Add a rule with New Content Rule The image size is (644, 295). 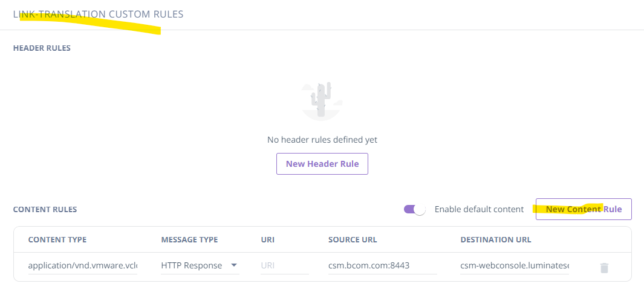pyautogui.click(x=583, y=209)
